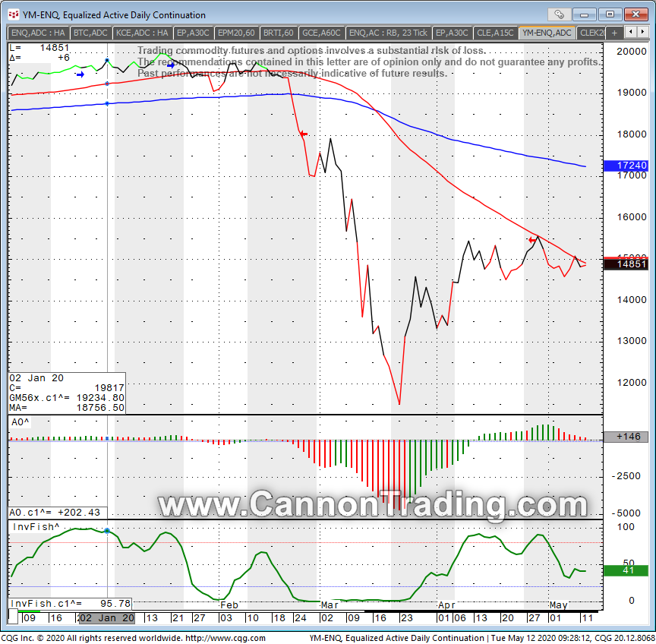Select the active YM-ENQ,ADC tab

pyautogui.click(x=547, y=33)
